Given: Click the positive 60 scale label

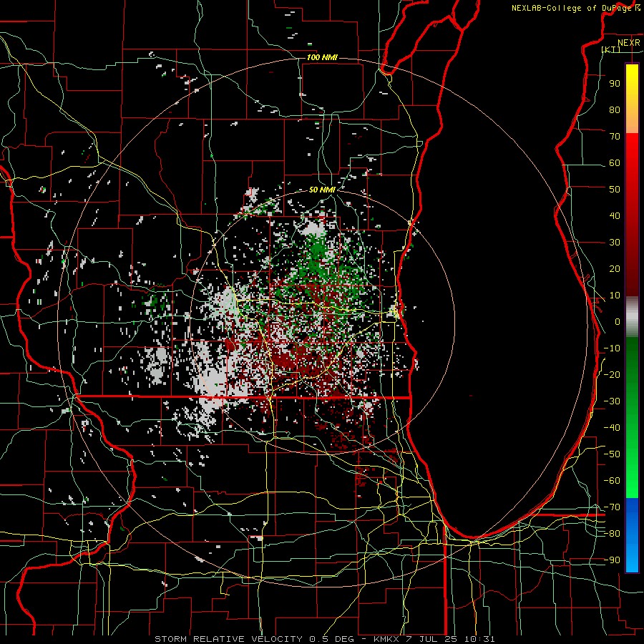Looking at the screenshot, I should (x=615, y=162).
